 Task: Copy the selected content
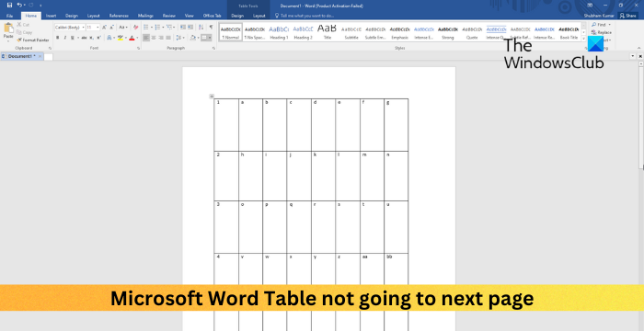(25, 32)
